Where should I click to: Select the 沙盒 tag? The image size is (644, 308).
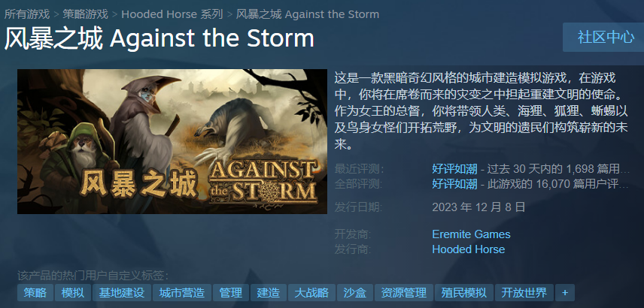click(x=355, y=293)
